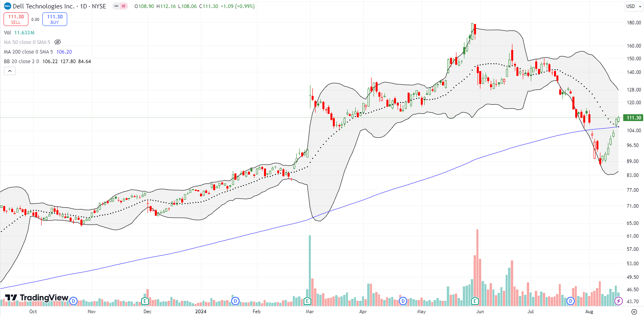This screenshot has height=316, width=644.
Task: Select the MA 50 close 0 SMA 5 legend
Action: (x=27, y=42)
